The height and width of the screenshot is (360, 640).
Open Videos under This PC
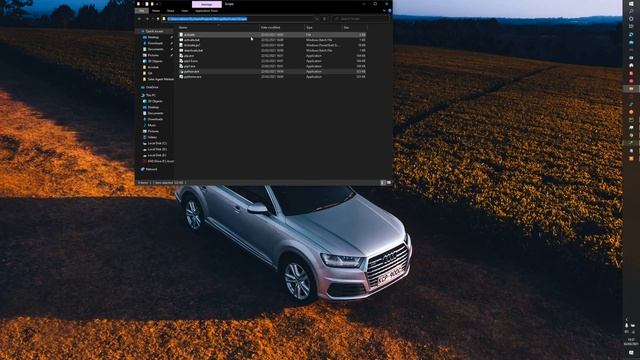click(x=152, y=137)
